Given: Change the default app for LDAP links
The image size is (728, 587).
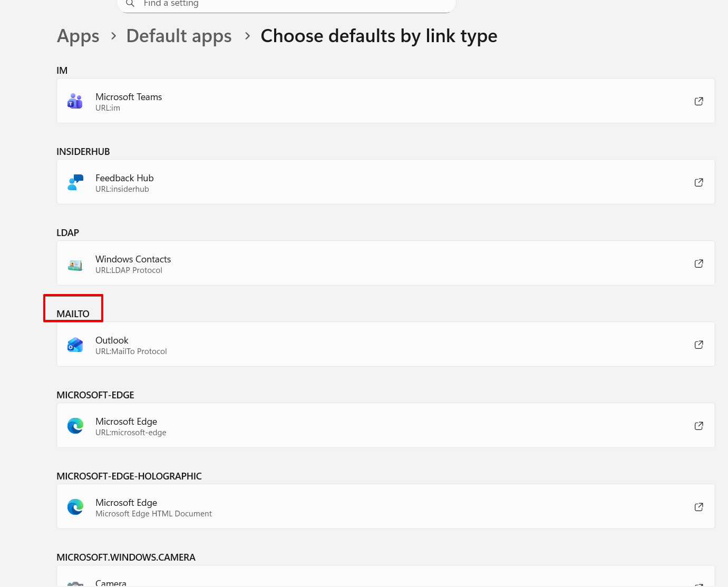Looking at the screenshot, I should (386, 263).
